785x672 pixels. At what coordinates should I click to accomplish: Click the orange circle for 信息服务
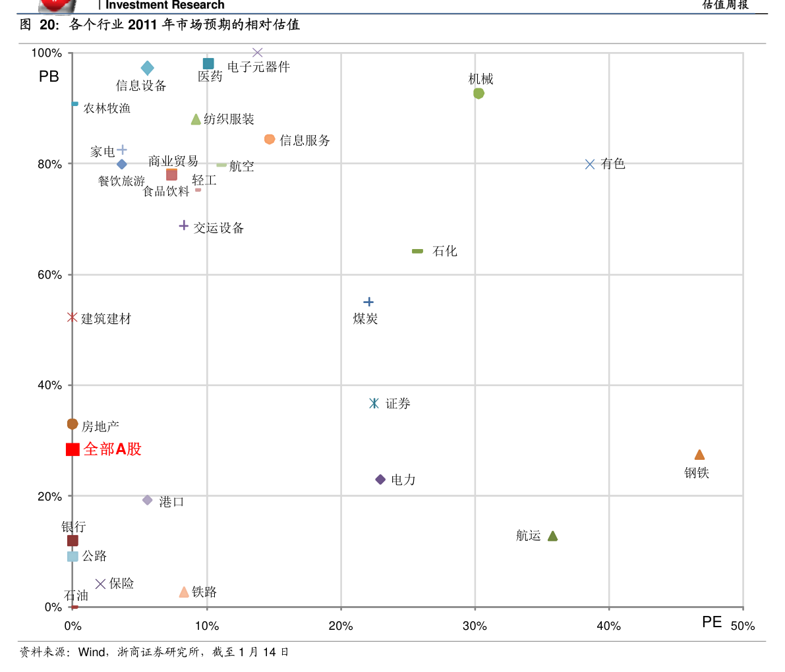(270, 139)
